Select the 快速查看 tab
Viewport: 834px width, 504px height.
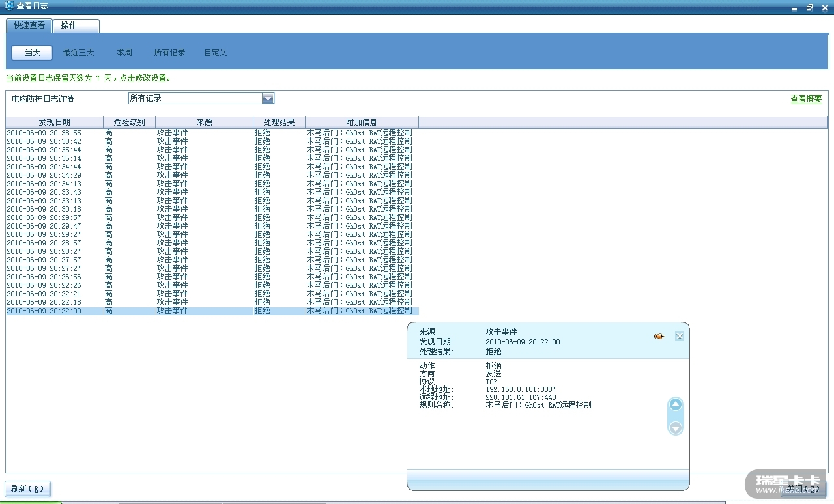pos(29,25)
